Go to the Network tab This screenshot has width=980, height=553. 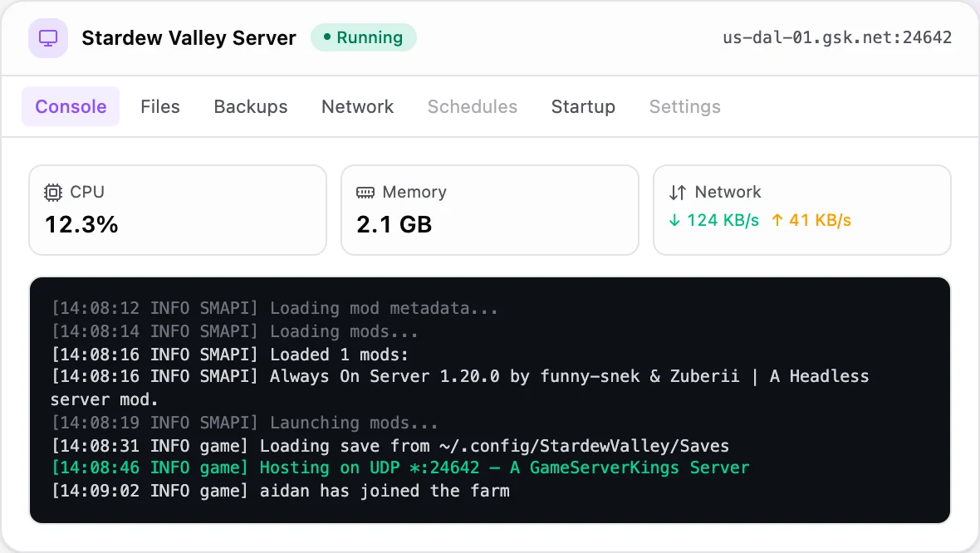point(357,106)
